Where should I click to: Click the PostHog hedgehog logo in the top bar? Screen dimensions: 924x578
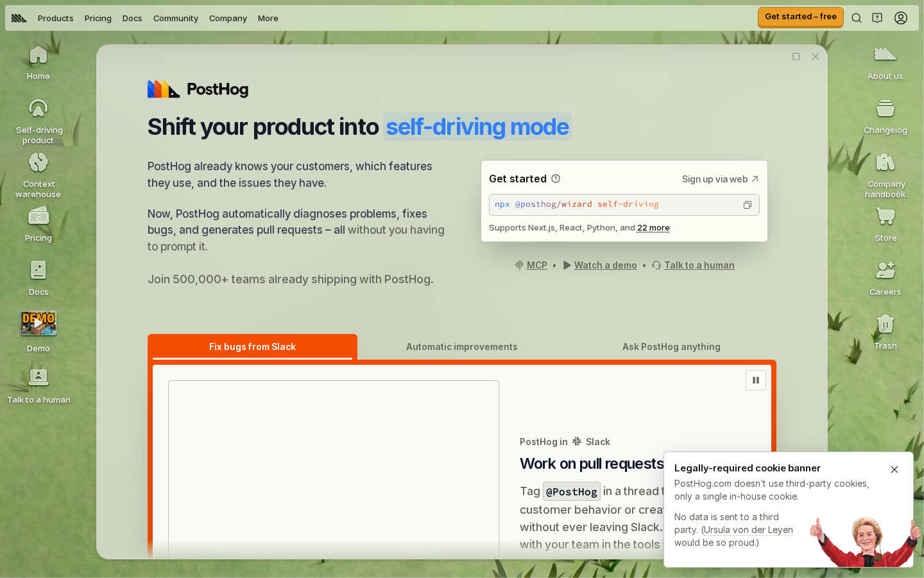click(19, 18)
